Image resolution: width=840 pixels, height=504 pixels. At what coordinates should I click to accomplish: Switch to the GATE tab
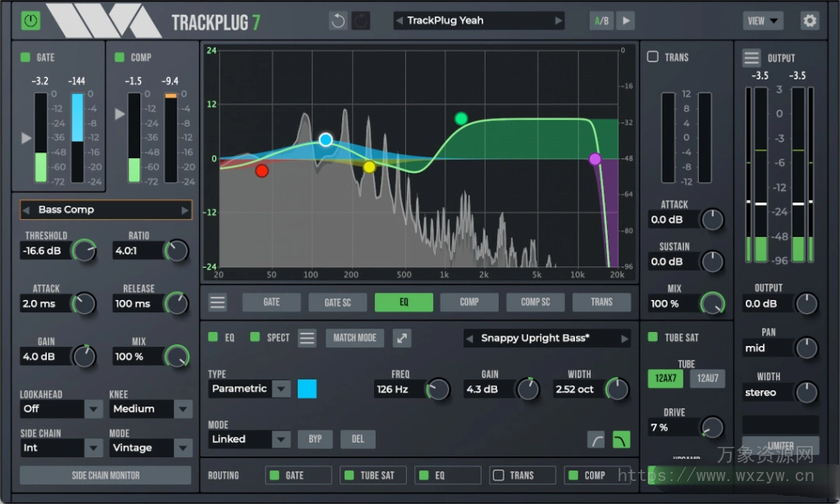272,302
